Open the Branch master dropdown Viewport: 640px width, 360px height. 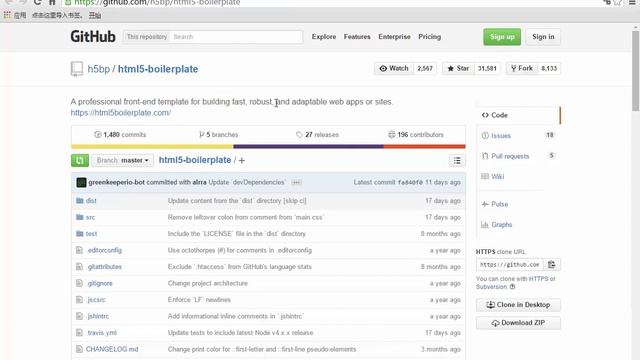[122, 160]
